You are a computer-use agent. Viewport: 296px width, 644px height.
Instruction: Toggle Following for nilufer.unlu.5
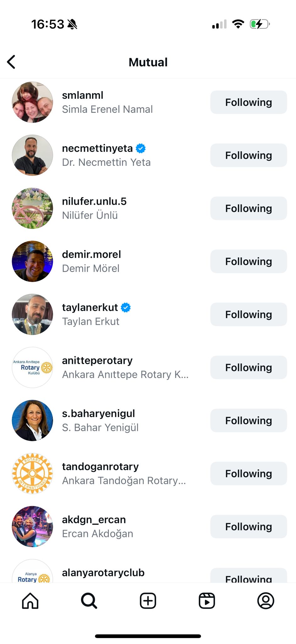[248, 208]
